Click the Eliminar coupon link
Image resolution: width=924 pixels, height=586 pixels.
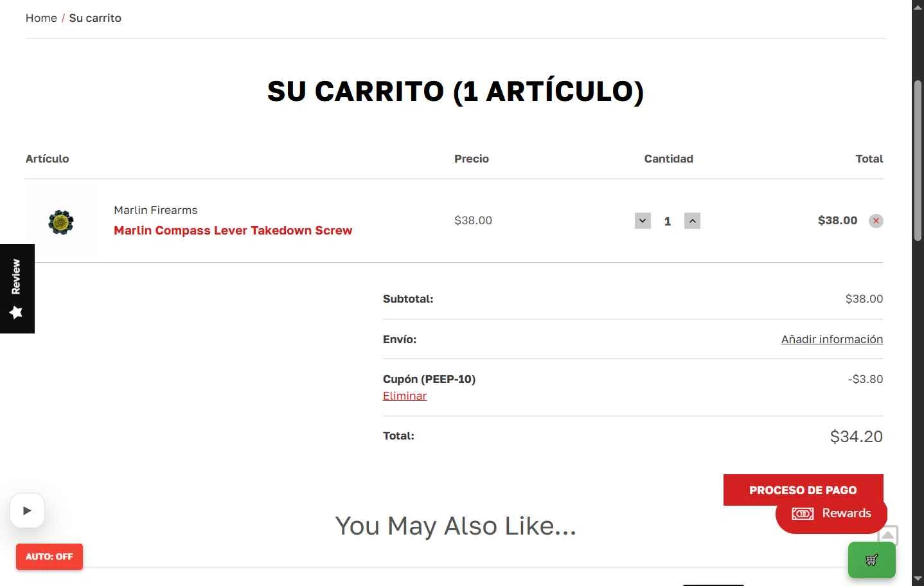[x=405, y=396]
